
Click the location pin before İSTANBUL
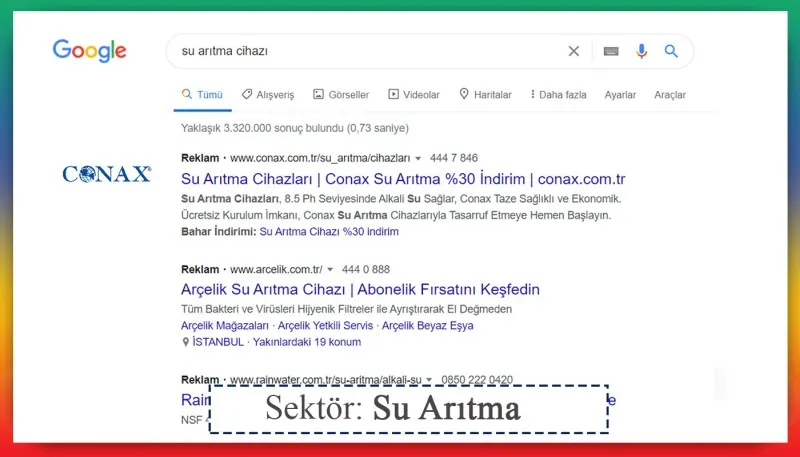point(186,342)
